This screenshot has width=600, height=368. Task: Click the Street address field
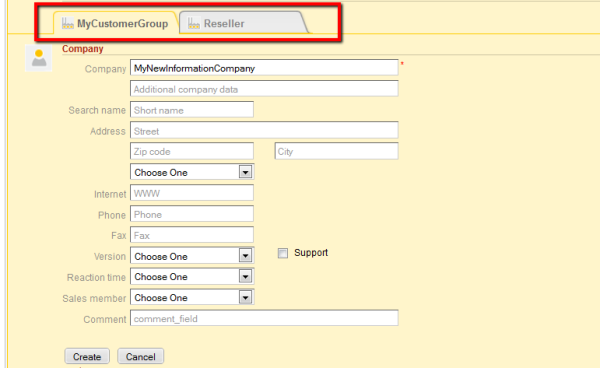coord(264,130)
